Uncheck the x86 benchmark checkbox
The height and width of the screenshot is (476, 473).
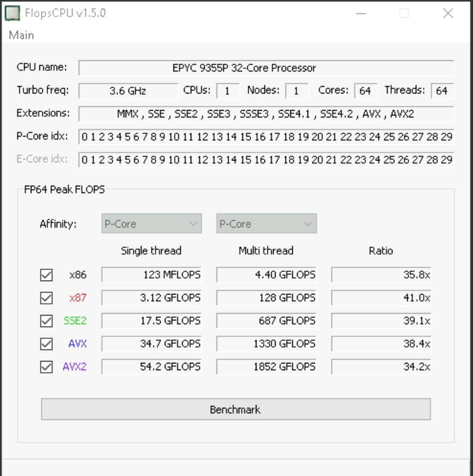click(x=47, y=275)
